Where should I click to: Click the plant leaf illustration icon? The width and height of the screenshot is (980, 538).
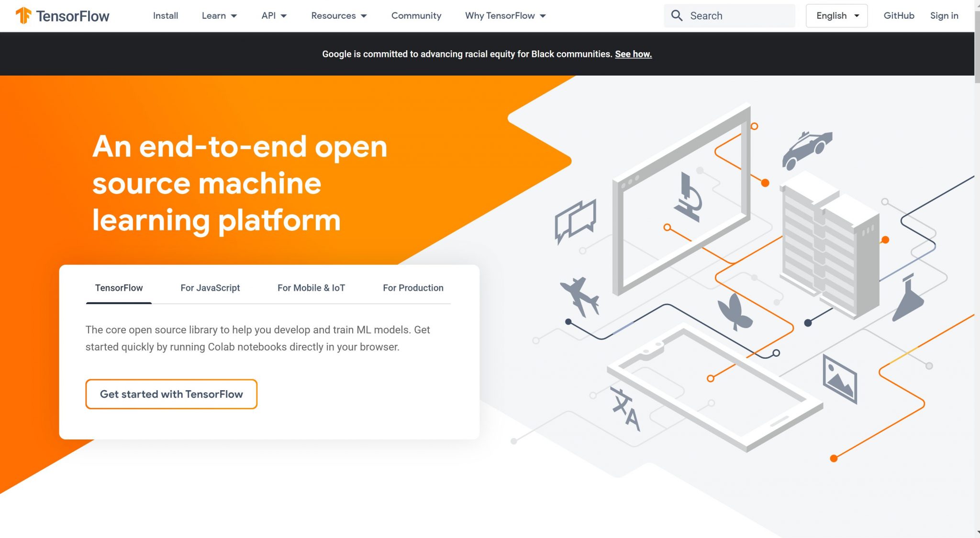click(735, 312)
